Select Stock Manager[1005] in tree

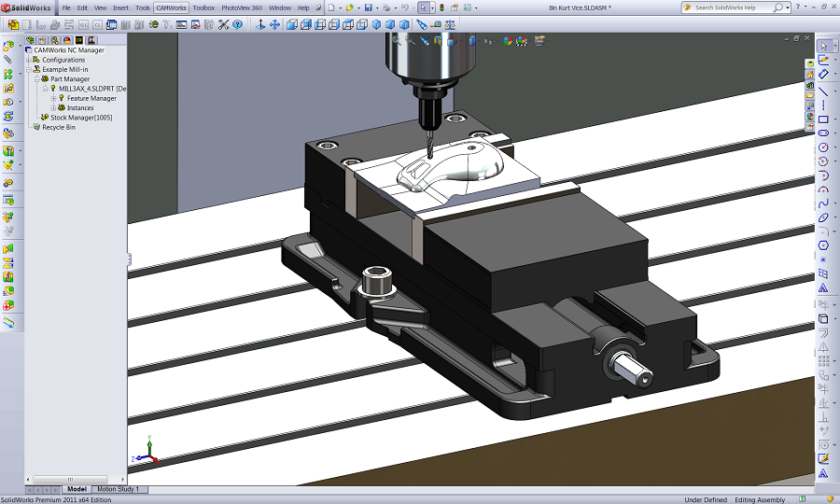pos(80,118)
